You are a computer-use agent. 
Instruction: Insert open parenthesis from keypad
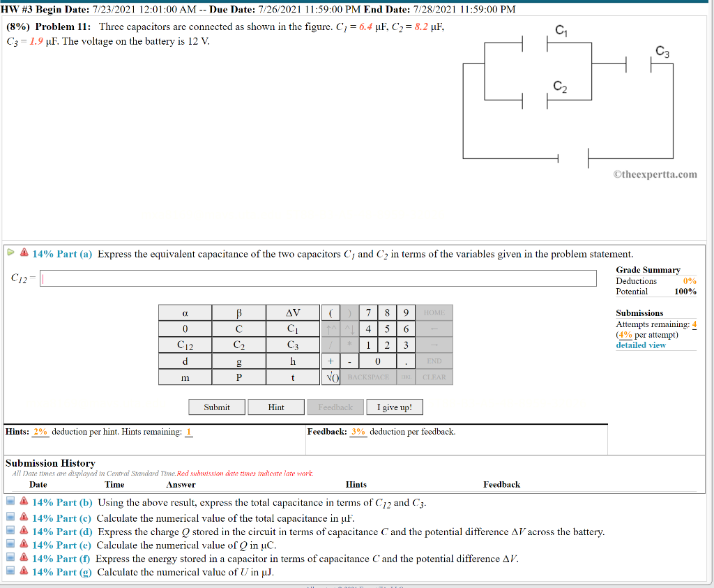(x=331, y=313)
